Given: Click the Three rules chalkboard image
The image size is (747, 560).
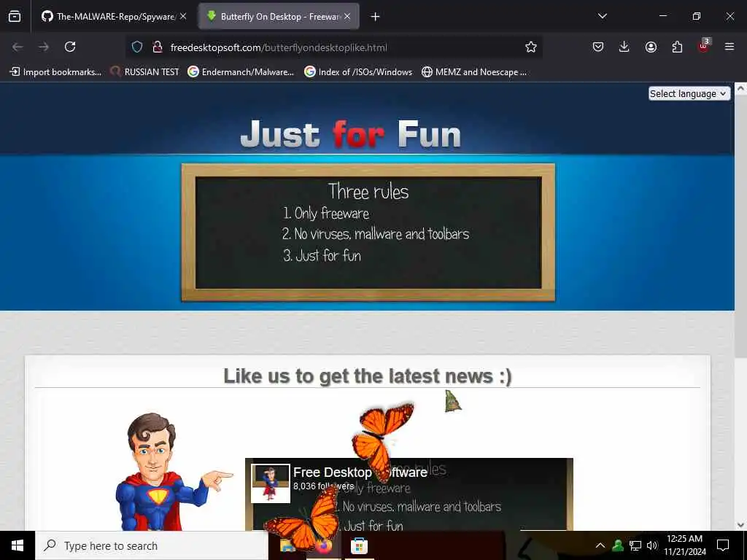Looking at the screenshot, I should [368, 233].
